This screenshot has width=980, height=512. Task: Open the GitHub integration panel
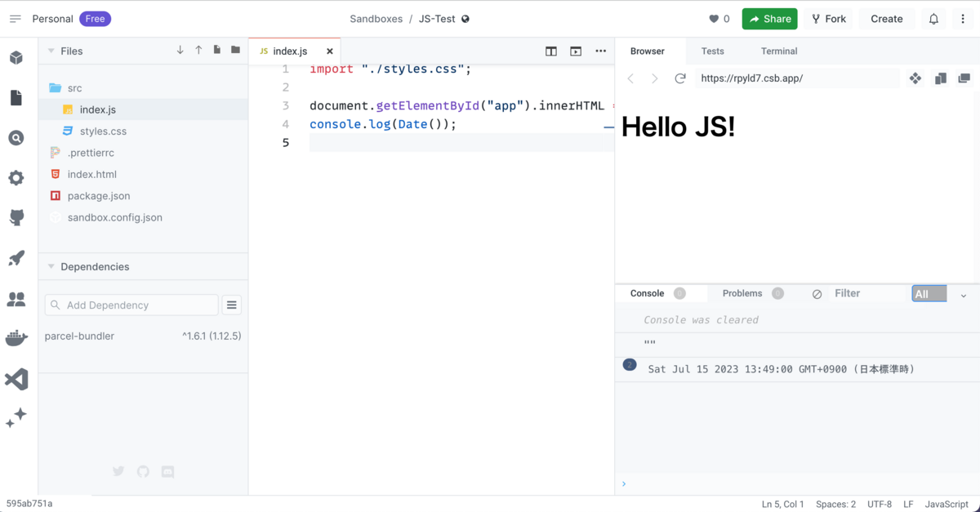(16, 217)
